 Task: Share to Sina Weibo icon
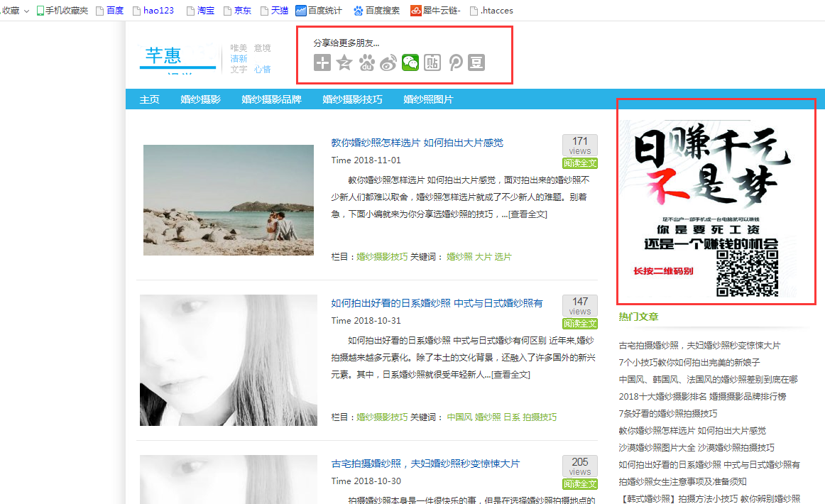point(388,62)
